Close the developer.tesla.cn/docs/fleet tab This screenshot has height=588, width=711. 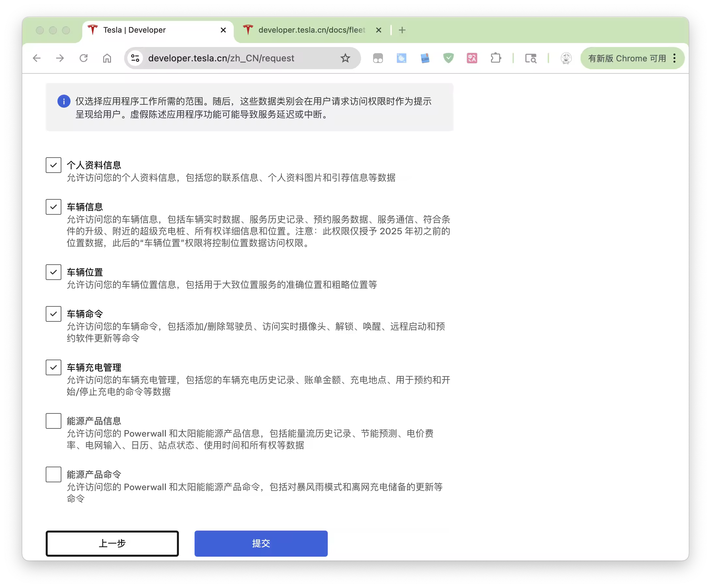coord(379,30)
